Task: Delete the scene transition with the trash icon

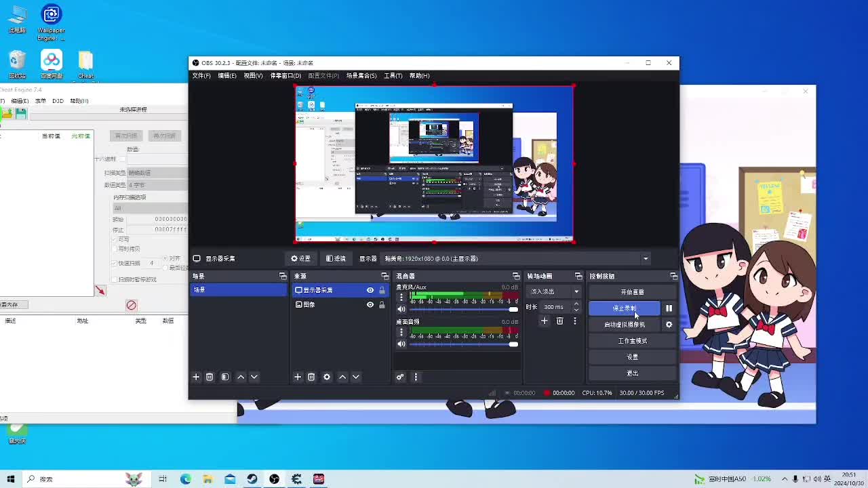Action: click(559, 321)
